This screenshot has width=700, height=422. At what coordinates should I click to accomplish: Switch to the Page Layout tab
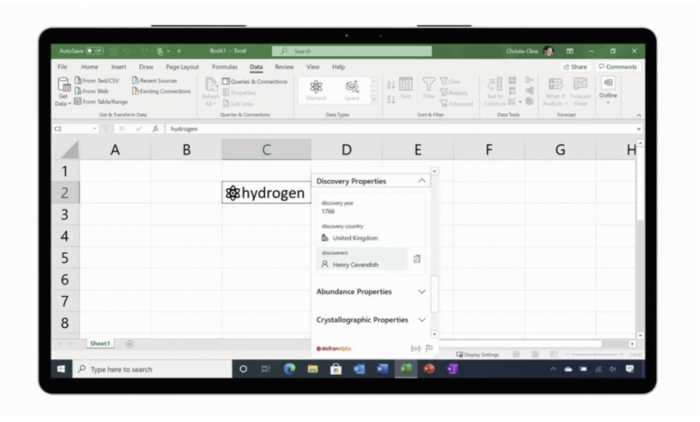click(182, 67)
